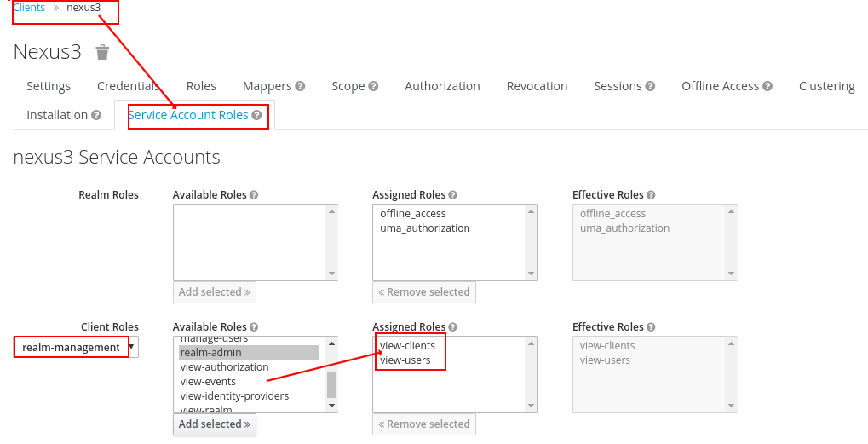Show help icon next to Offline Access tab
Screen dimensions: 868x444
pyautogui.click(x=767, y=86)
